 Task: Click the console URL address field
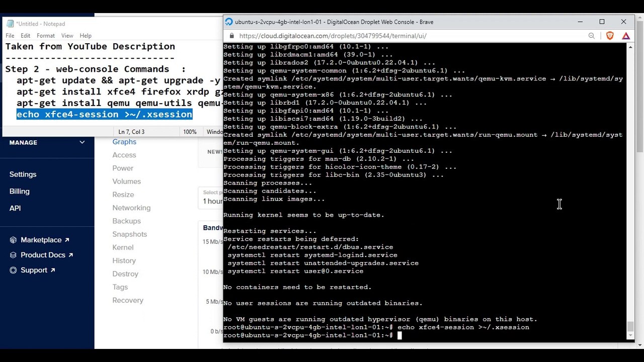pos(332,36)
